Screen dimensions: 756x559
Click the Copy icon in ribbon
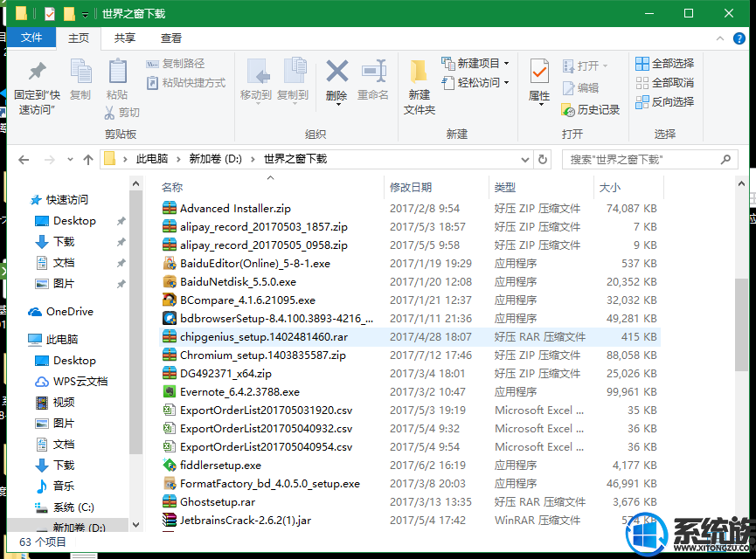pos(80,72)
